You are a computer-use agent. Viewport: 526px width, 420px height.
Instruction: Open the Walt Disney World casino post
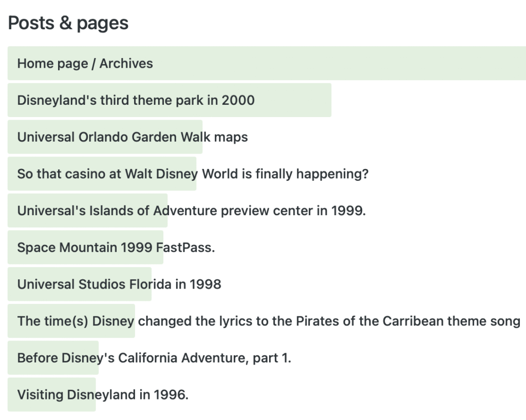click(193, 174)
